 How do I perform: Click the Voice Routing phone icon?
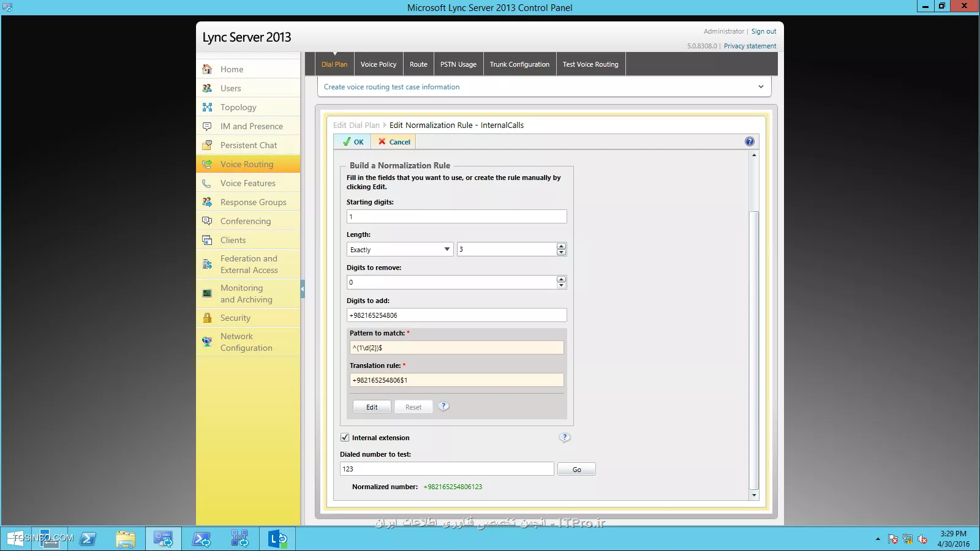[207, 164]
